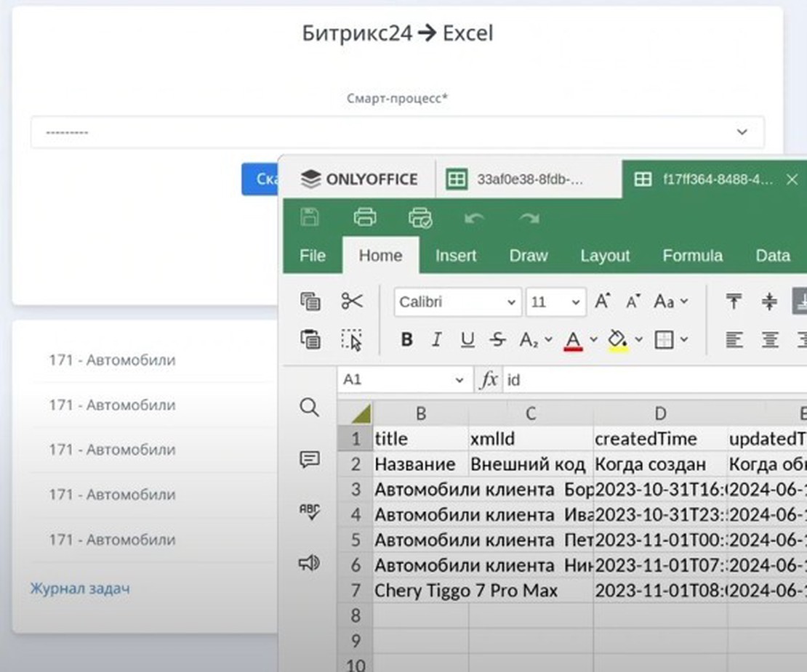Switch to the Insert ribbon tab

[x=456, y=256]
